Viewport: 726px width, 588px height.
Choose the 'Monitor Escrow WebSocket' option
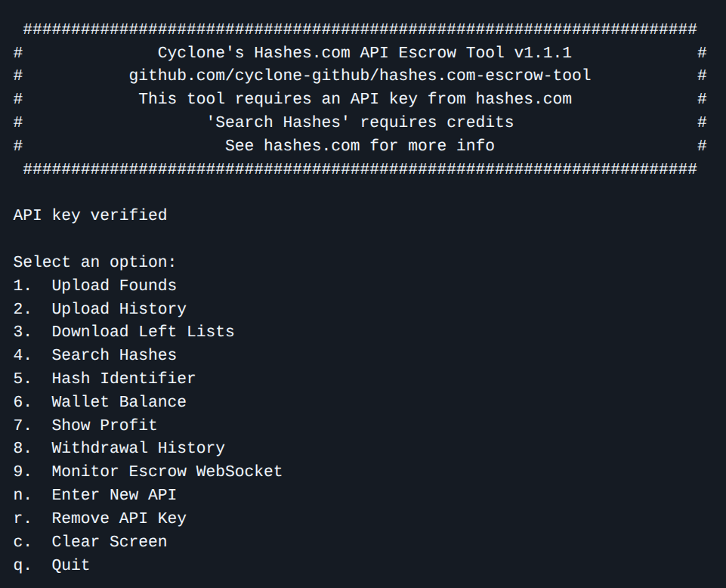pos(166,471)
